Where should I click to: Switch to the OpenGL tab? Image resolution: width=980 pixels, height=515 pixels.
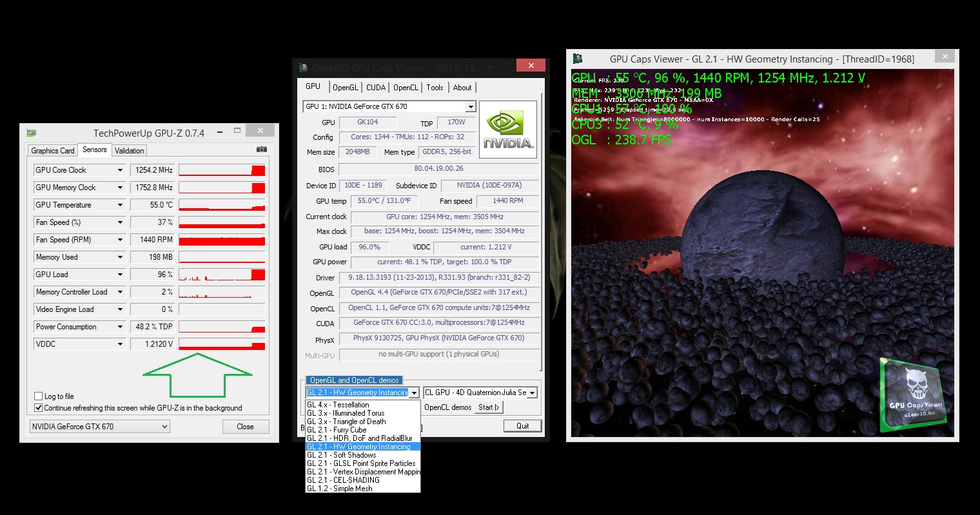point(346,88)
